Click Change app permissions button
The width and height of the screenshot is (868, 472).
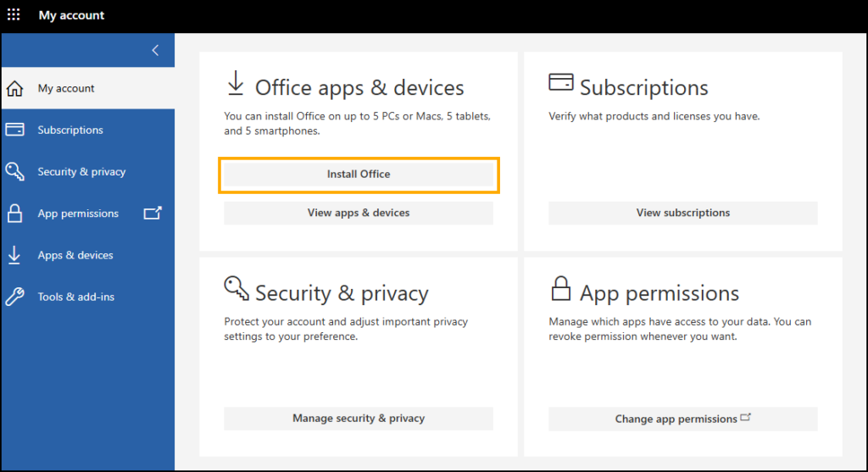coord(683,419)
